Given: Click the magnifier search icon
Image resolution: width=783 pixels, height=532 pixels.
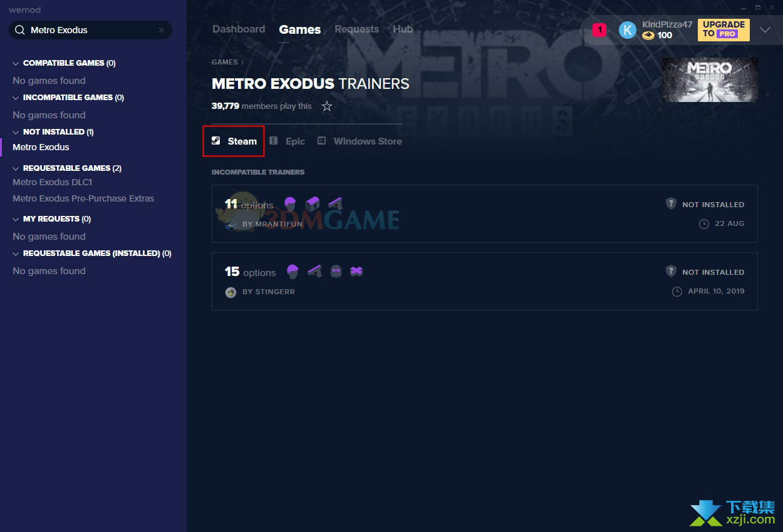Looking at the screenshot, I should [19, 30].
